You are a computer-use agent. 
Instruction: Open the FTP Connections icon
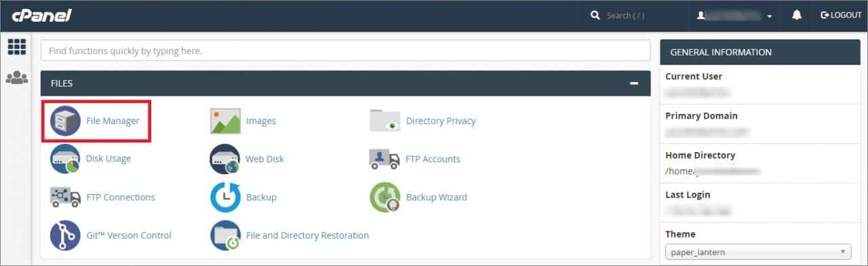click(65, 197)
